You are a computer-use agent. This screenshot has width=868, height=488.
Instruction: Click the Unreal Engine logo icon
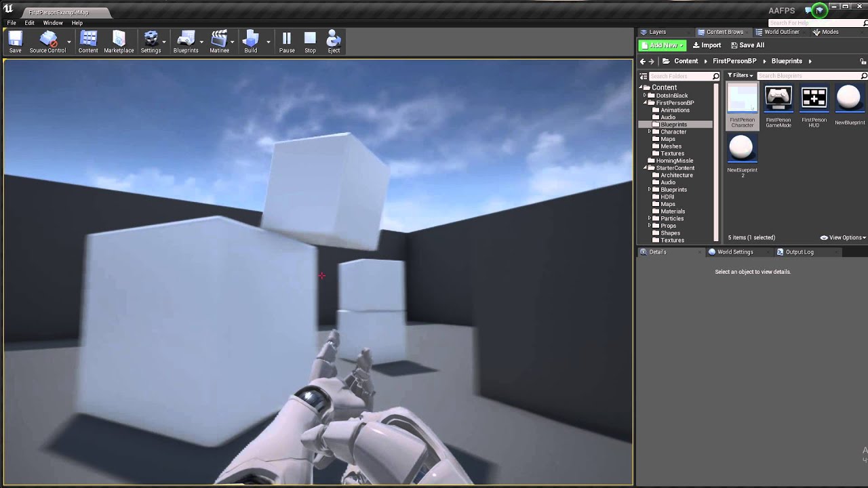coord(9,9)
